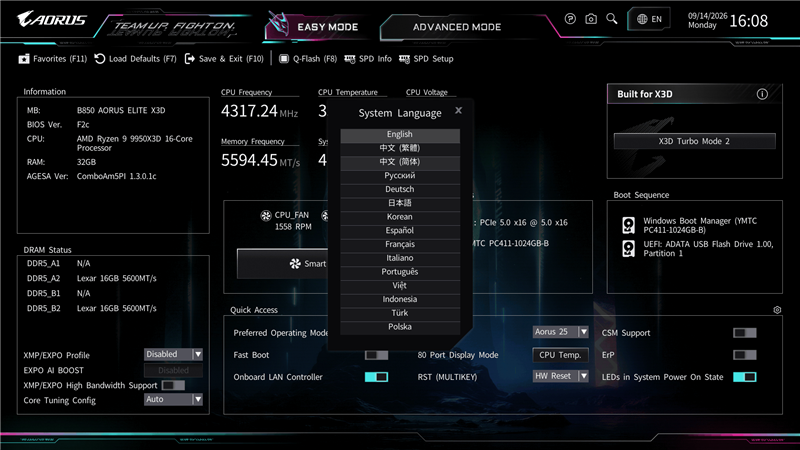Select 中文 (简体) language
The height and width of the screenshot is (450, 800).
point(400,162)
